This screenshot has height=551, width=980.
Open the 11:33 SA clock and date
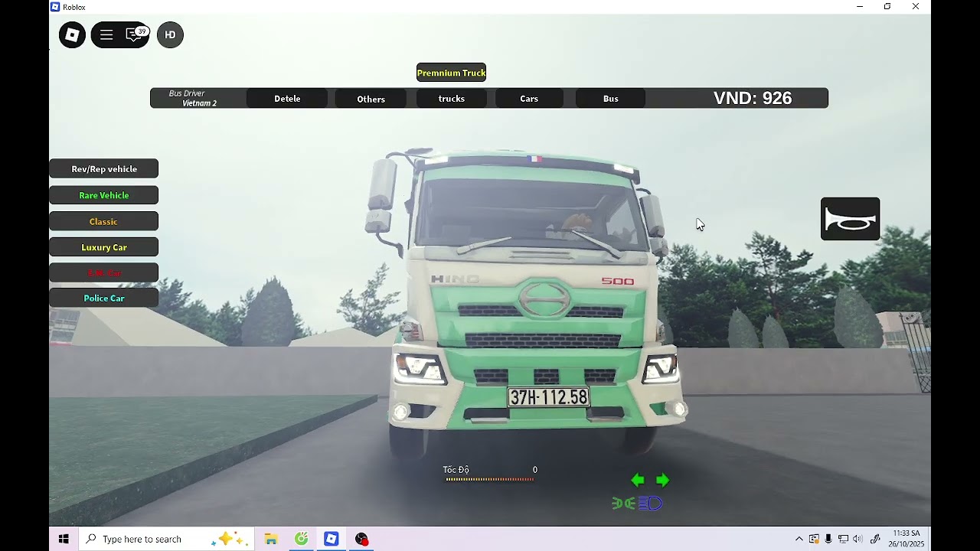(906, 539)
